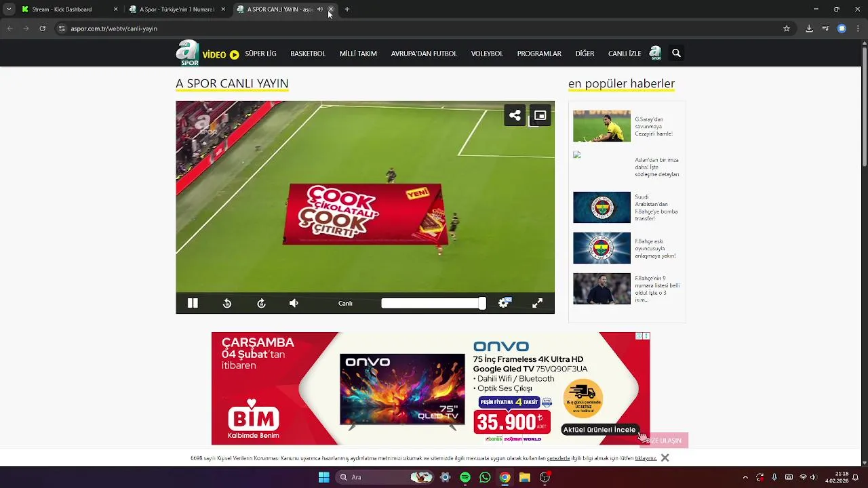Mute the video player speaker icon
The image size is (868, 488).
click(x=294, y=303)
